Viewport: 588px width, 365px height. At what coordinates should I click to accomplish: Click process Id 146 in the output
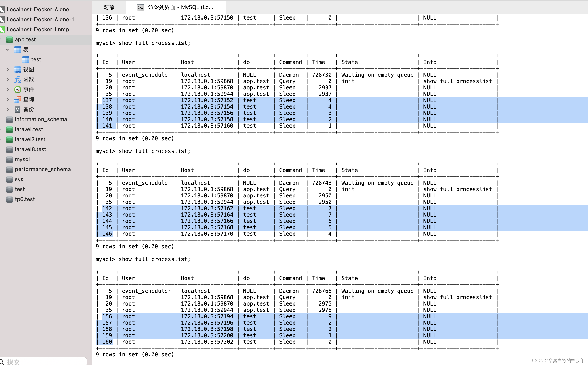[x=107, y=234]
